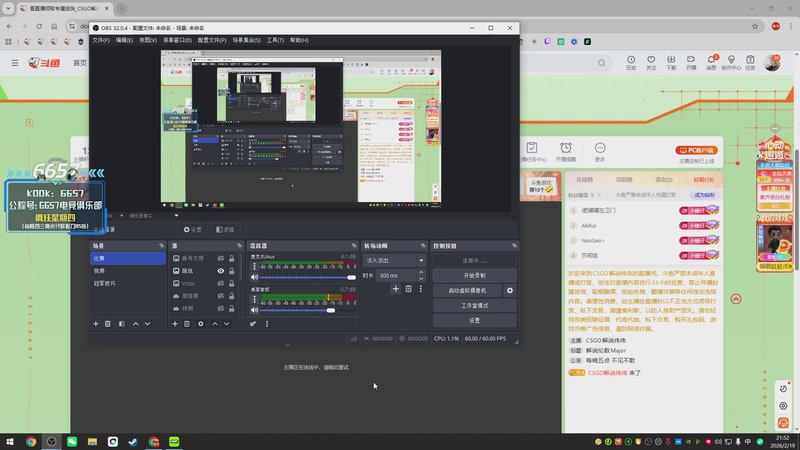
Task: Delete the selected scene with trash icon
Action: [x=108, y=324]
